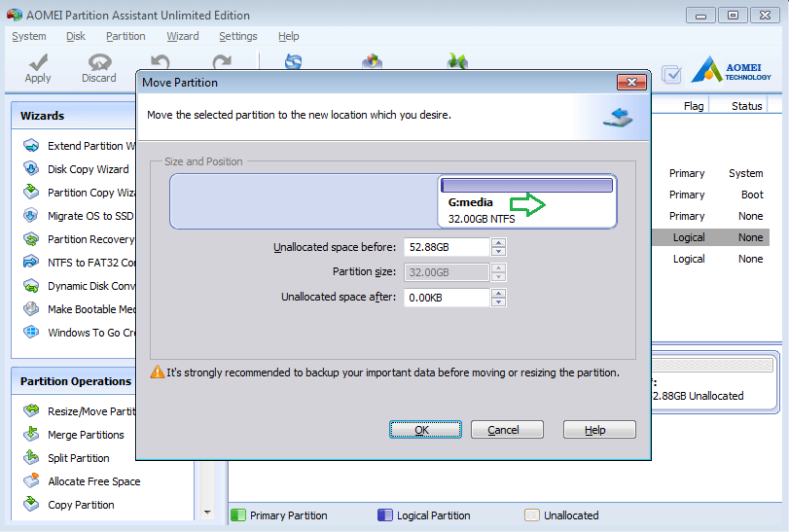
Task: Open Dynamic Disk Converter
Action: (79, 286)
